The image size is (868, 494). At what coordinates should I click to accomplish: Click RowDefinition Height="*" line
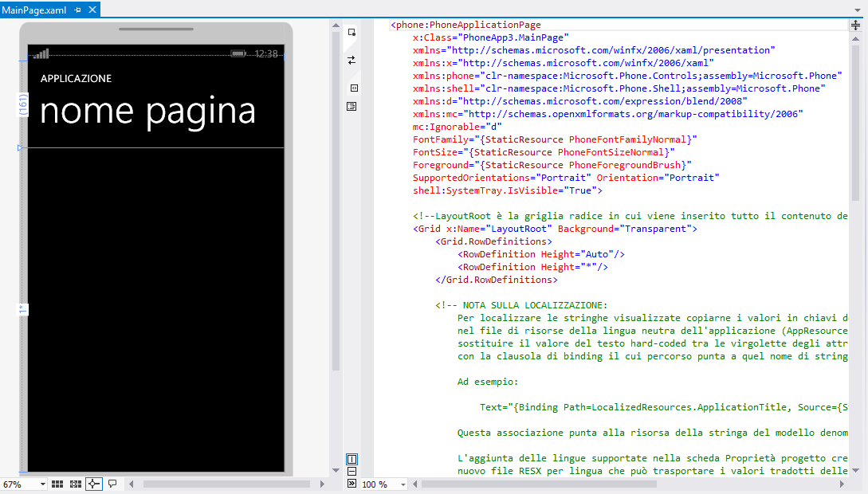click(532, 267)
